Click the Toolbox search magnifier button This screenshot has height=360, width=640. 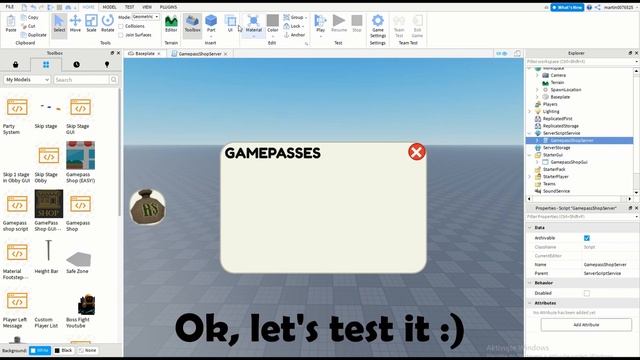pos(114,80)
